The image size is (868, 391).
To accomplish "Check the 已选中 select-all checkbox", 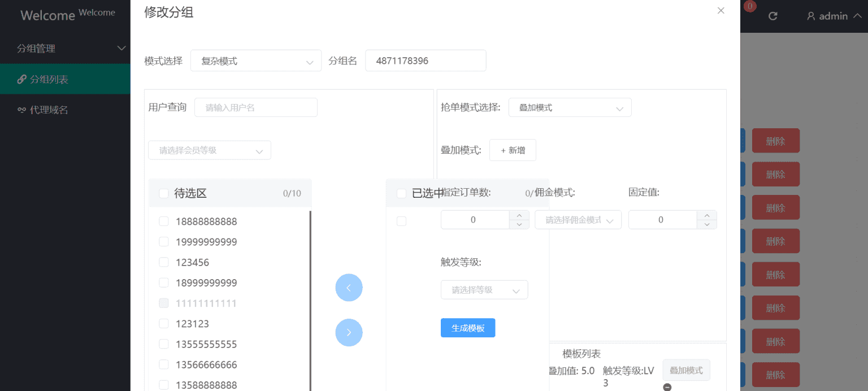I will tap(401, 193).
